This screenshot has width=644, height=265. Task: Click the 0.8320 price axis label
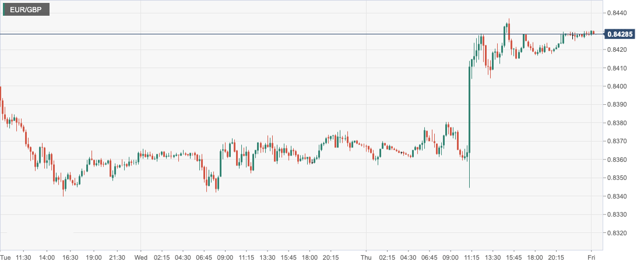click(x=617, y=233)
